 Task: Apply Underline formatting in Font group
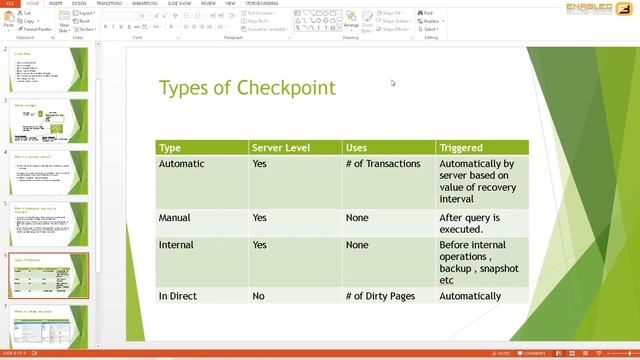(x=121, y=27)
